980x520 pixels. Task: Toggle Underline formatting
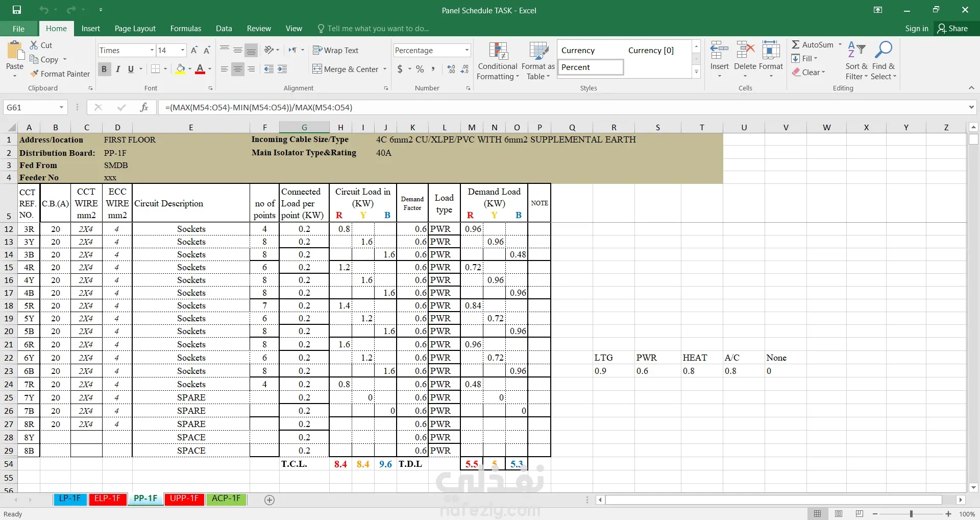click(x=131, y=69)
